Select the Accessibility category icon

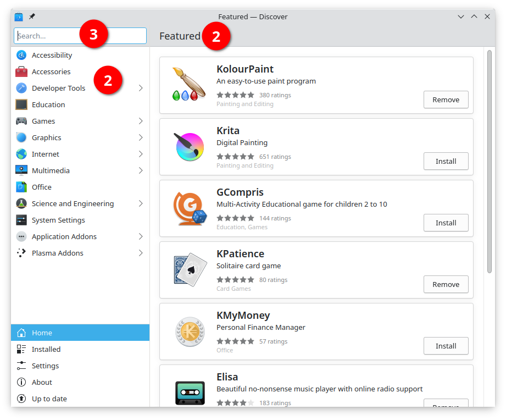click(x=21, y=55)
